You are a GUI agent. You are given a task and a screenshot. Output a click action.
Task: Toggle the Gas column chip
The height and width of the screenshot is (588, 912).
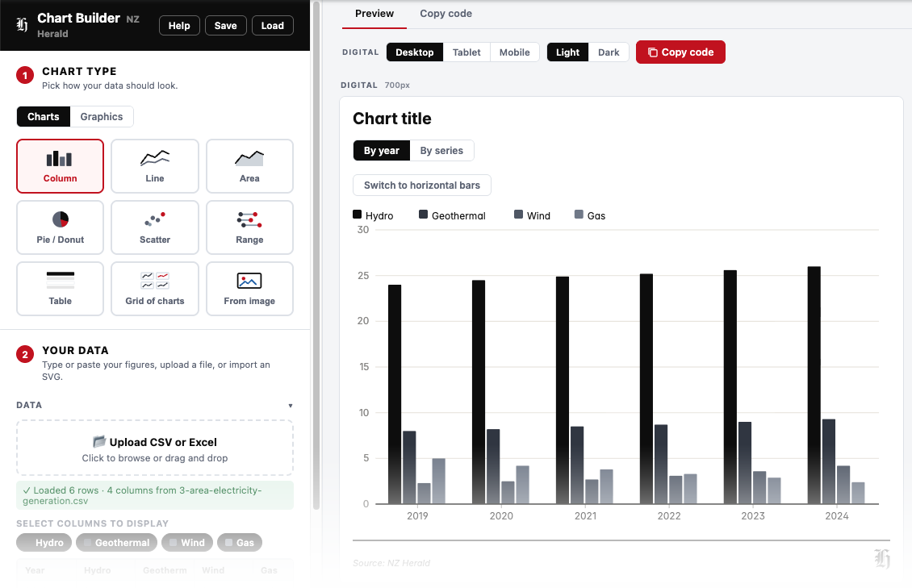coord(240,543)
